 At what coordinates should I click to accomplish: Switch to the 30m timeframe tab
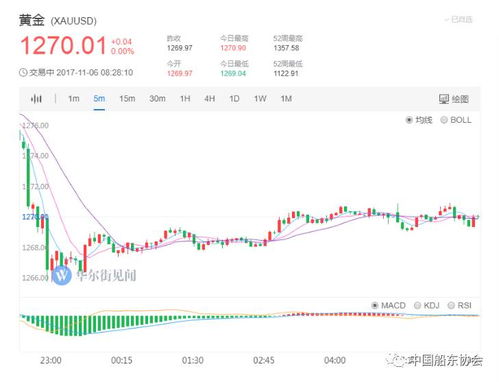(157, 99)
